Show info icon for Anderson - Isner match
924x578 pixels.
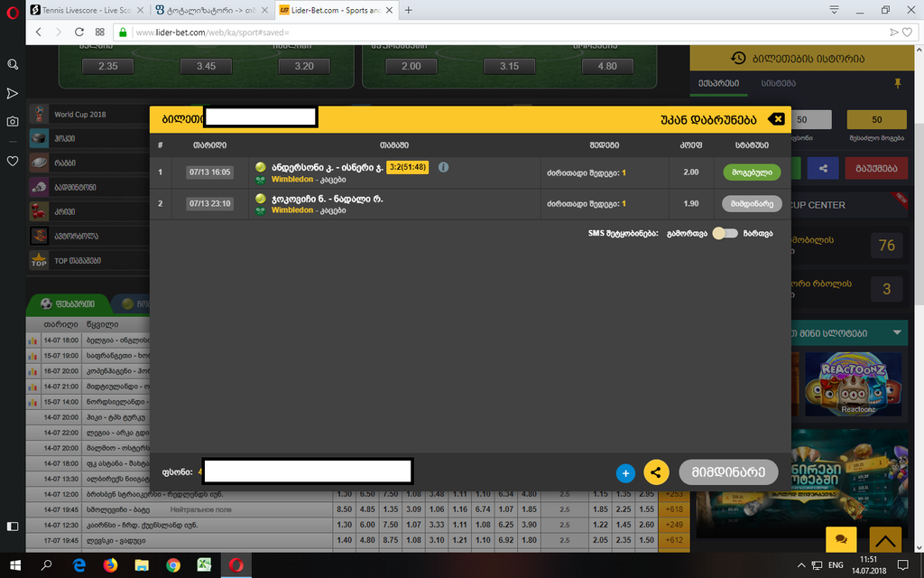point(443,167)
